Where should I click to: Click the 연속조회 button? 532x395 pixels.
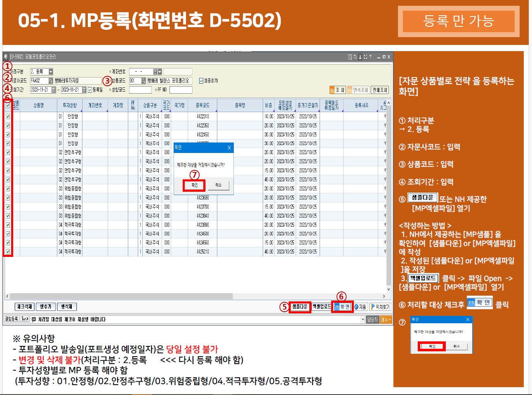click(x=358, y=90)
